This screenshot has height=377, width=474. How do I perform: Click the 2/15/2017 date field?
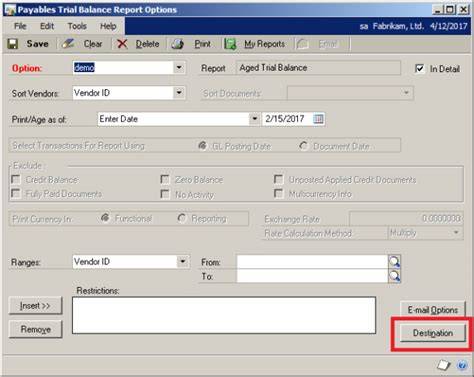coord(288,119)
